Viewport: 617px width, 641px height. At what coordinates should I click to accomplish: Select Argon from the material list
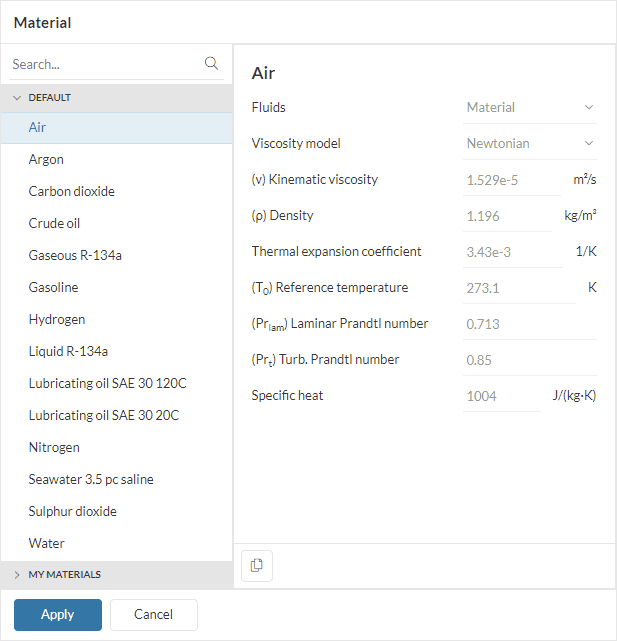(46, 159)
